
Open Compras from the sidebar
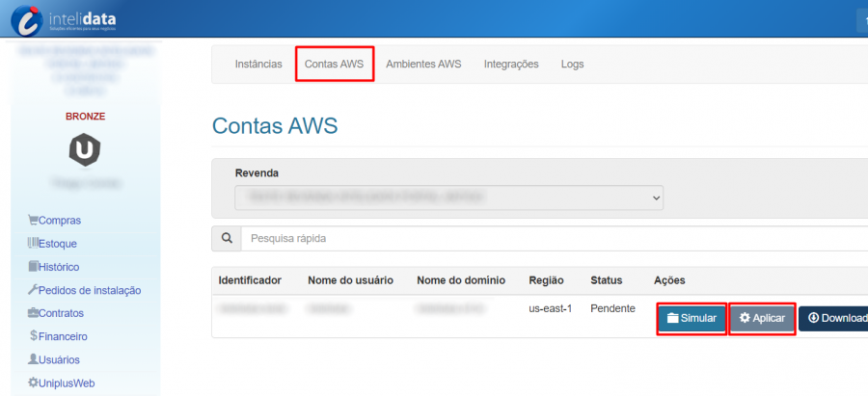59,221
